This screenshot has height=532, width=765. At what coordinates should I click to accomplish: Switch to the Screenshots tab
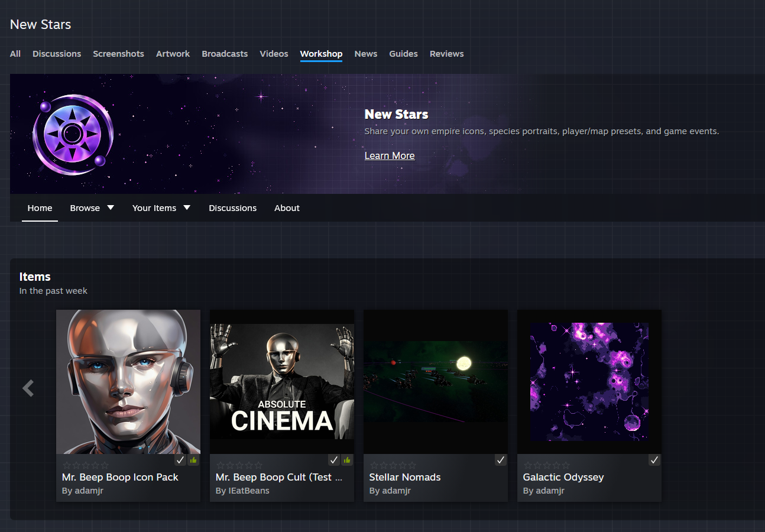coord(118,54)
